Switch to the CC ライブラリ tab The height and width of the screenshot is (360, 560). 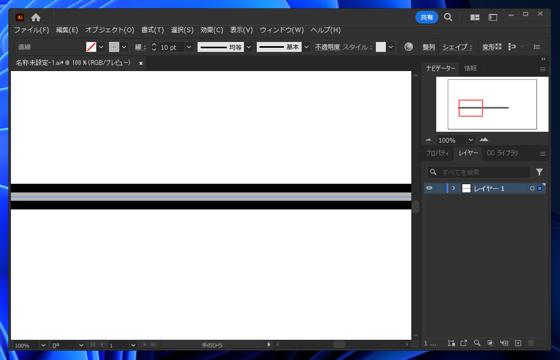pos(502,153)
